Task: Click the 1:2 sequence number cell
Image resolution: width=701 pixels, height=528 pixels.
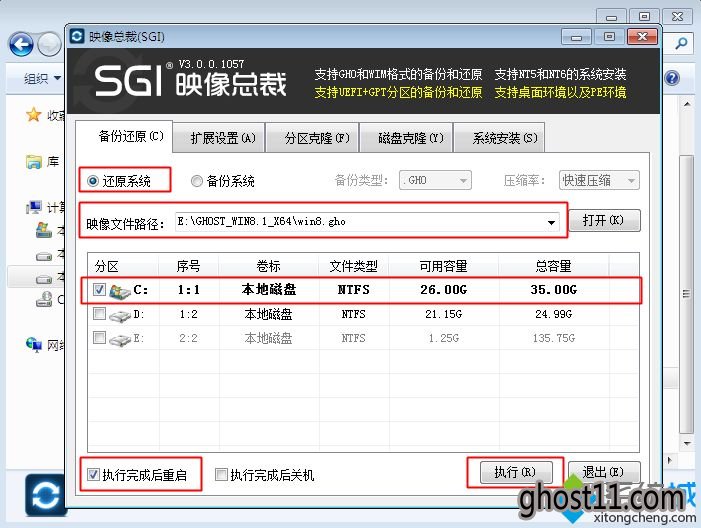Action: (x=188, y=314)
